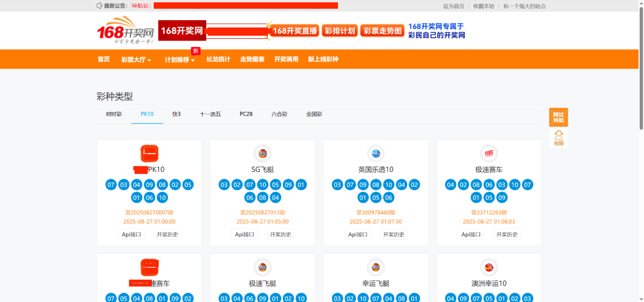This screenshot has height=302, width=644.
Task: Click the 168开奖直播 banner button
Action: click(x=295, y=31)
